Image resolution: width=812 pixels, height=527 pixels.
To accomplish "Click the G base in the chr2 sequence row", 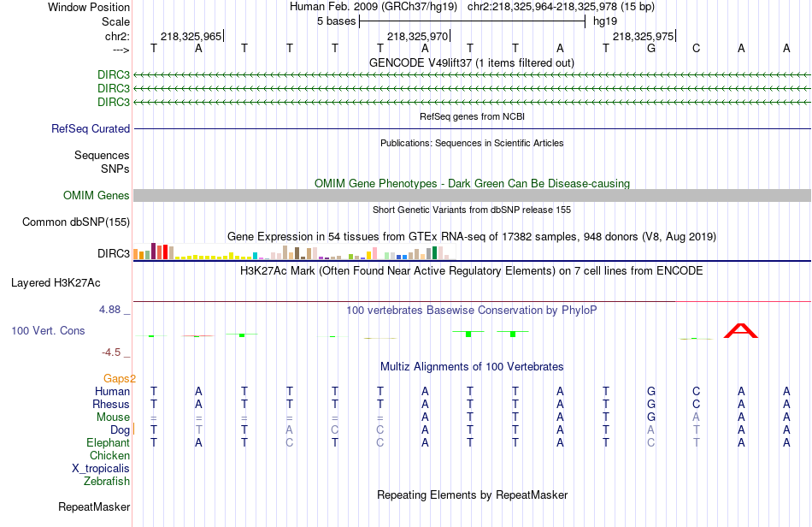I will click(x=651, y=48).
